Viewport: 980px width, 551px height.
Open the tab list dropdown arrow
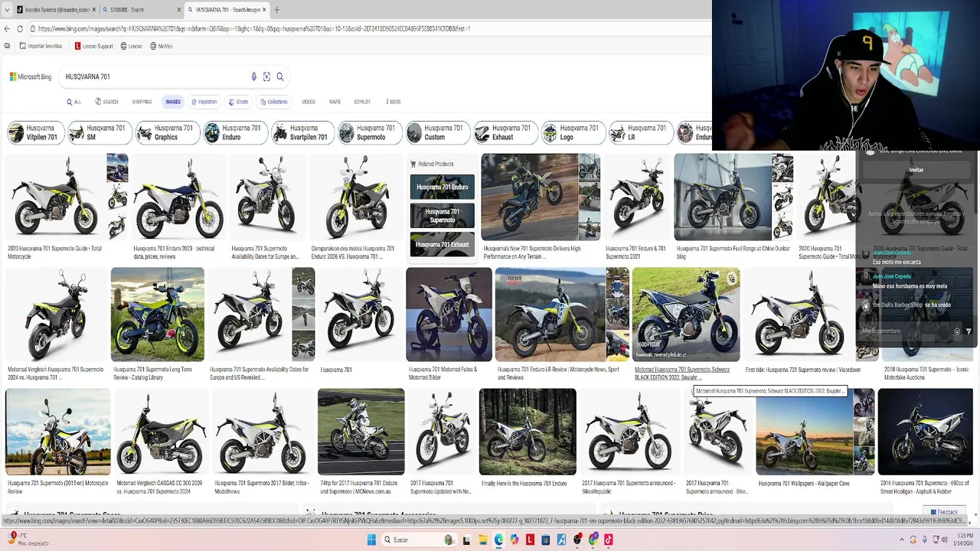coord(8,10)
